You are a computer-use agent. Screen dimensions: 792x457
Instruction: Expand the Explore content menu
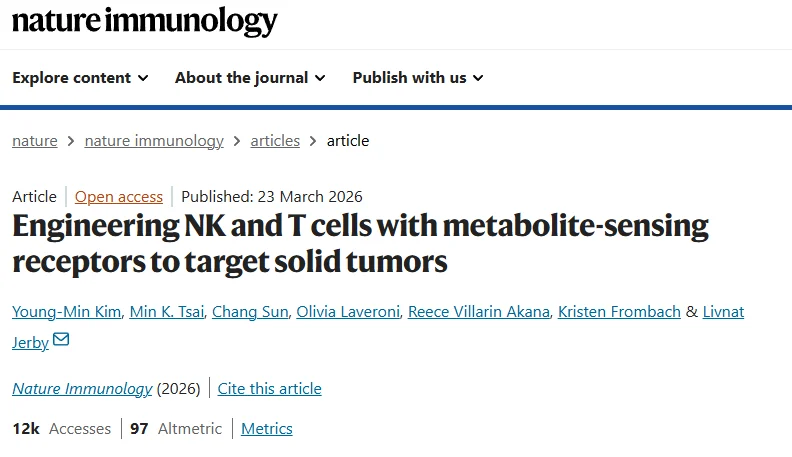[80, 78]
